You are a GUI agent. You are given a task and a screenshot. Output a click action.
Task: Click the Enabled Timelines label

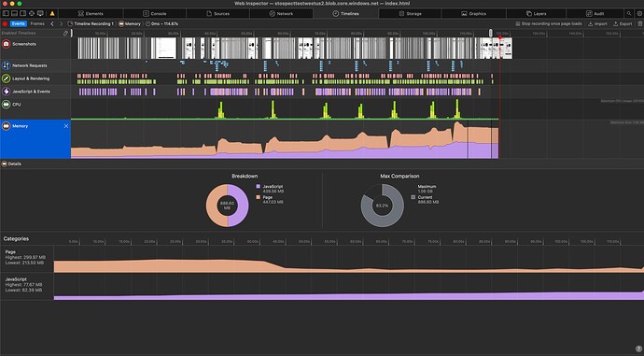coord(19,33)
